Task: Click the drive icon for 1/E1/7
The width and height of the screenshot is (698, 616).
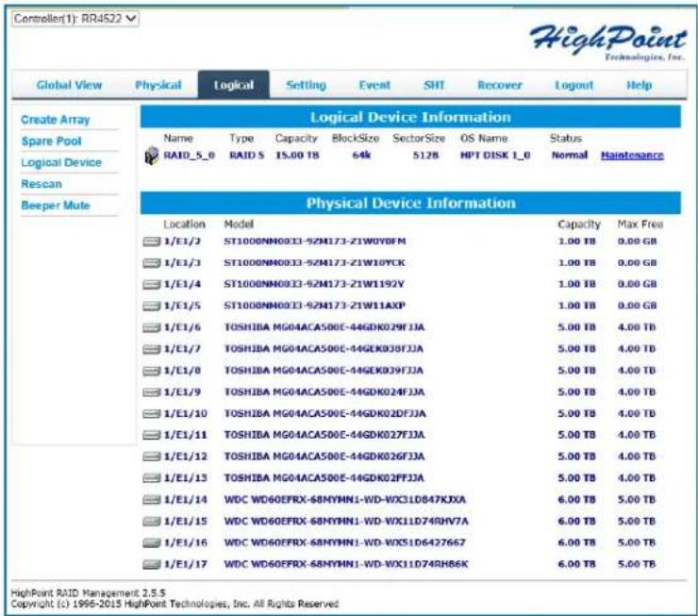Action: [x=151, y=349]
